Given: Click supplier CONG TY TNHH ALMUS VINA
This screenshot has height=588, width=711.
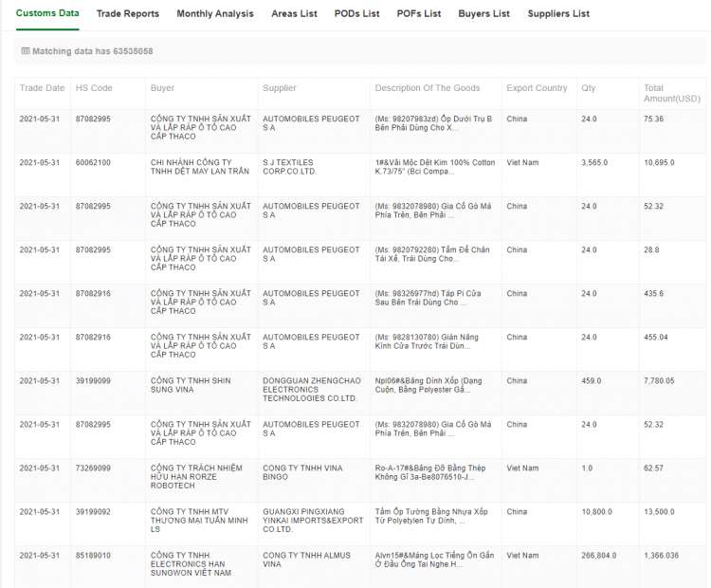Looking at the screenshot, I should point(306,559).
